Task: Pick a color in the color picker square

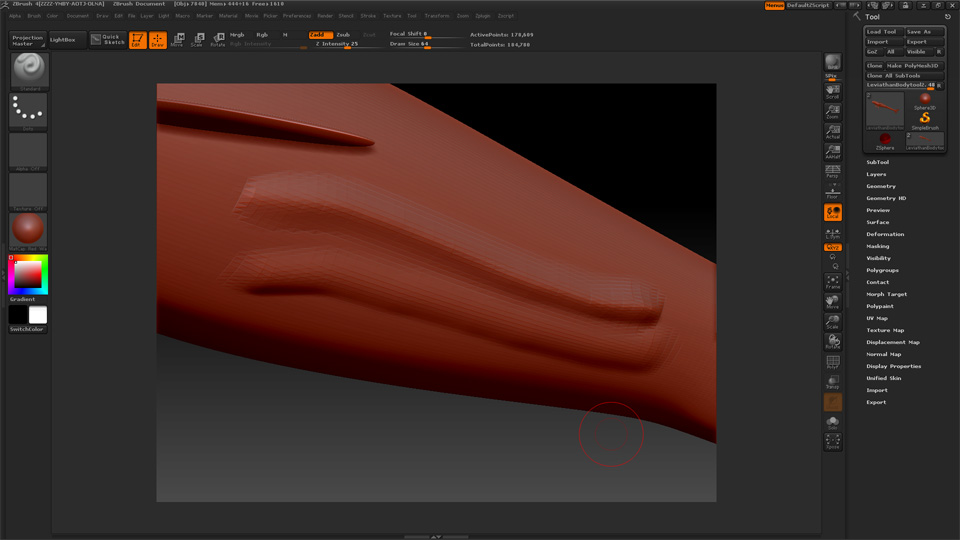Action: (28, 274)
